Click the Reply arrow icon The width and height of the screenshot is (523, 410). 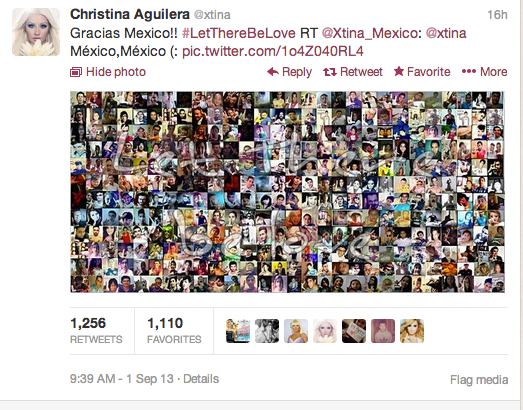pos(273,71)
